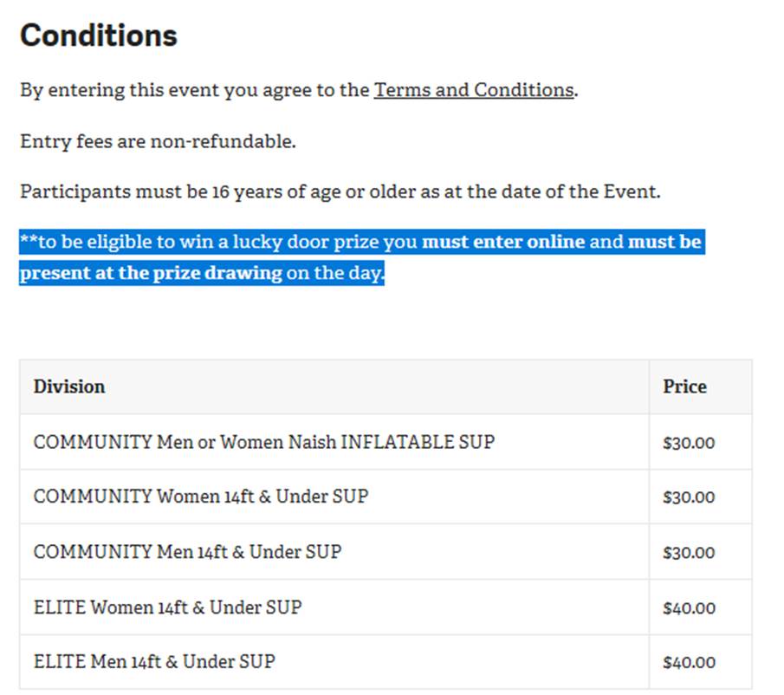This screenshot has height=695, width=784.
Task: Click the Price column header
Action: click(x=684, y=386)
